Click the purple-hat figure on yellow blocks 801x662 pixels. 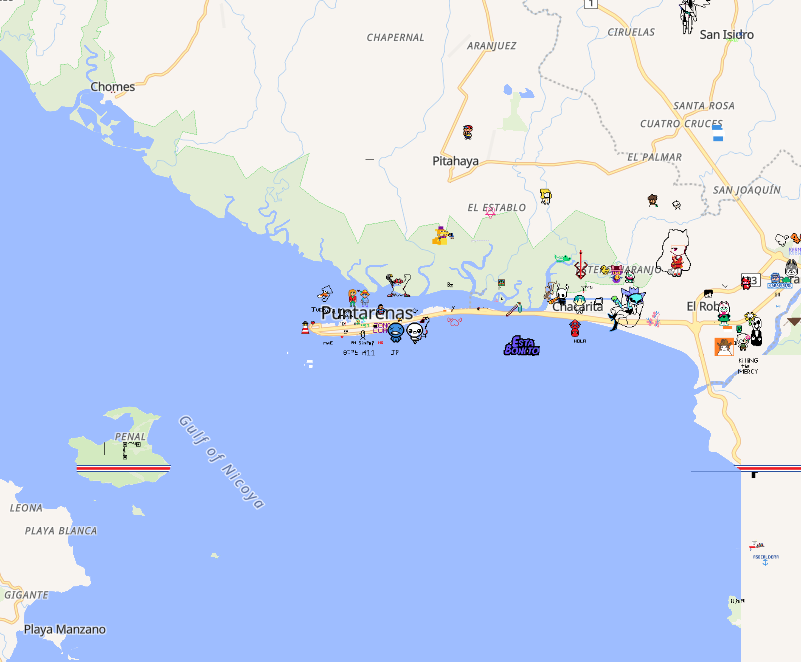[x=442, y=235]
